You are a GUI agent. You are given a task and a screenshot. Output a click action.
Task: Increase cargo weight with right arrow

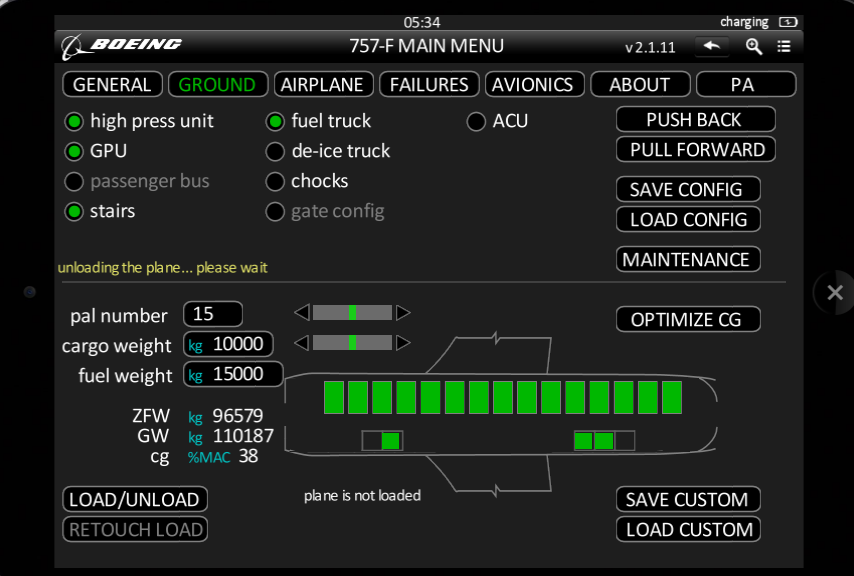click(403, 342)
